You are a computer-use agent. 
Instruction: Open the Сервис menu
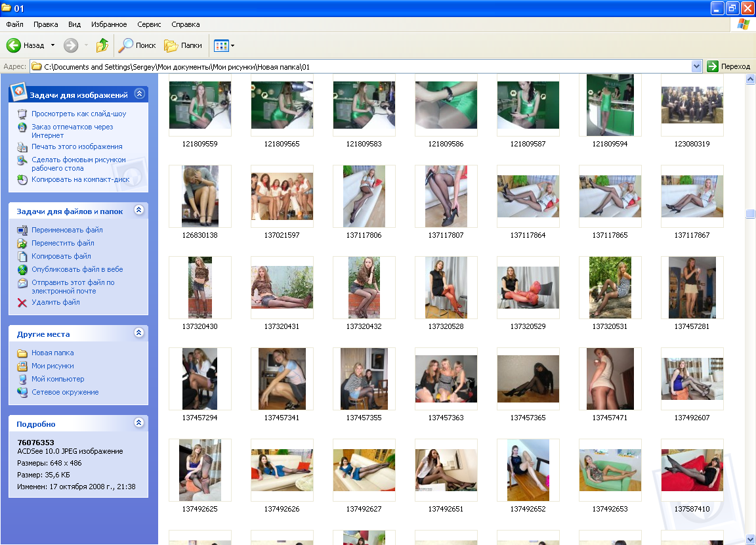click(149, 24)
